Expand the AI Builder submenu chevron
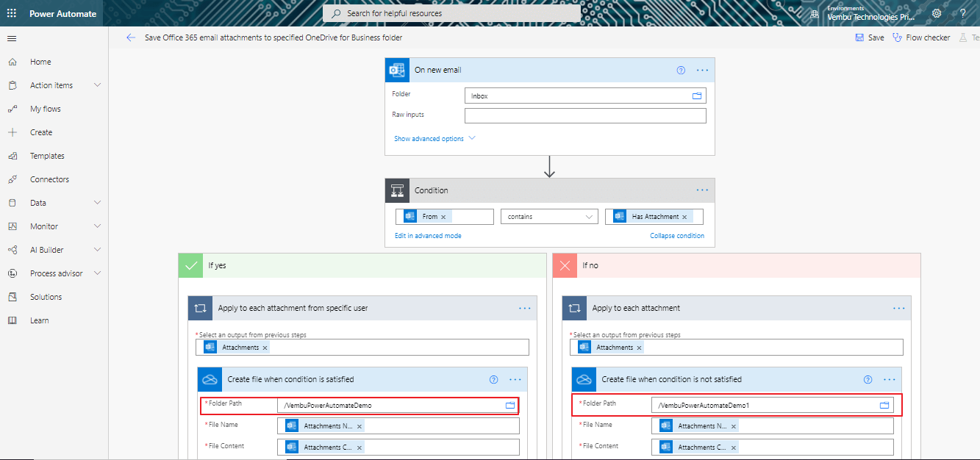This screenshot has height=460, width=980. tap(98, 250)
